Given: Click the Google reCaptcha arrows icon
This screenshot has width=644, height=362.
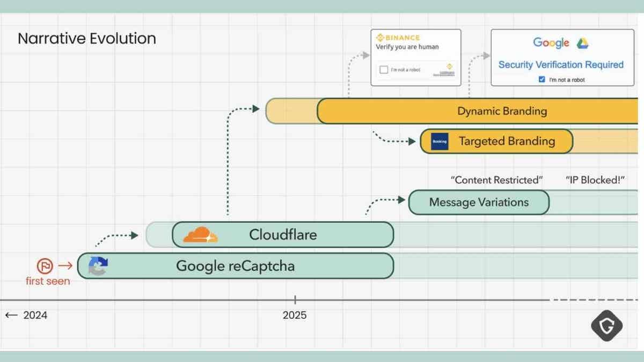Looking at the screenshot, I should tap(98, 266).
